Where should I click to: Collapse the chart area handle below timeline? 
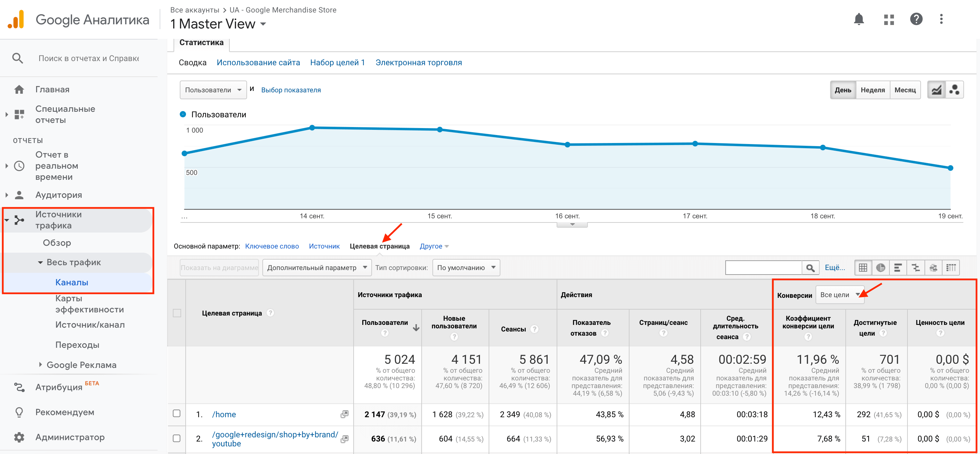click(572, 225)
